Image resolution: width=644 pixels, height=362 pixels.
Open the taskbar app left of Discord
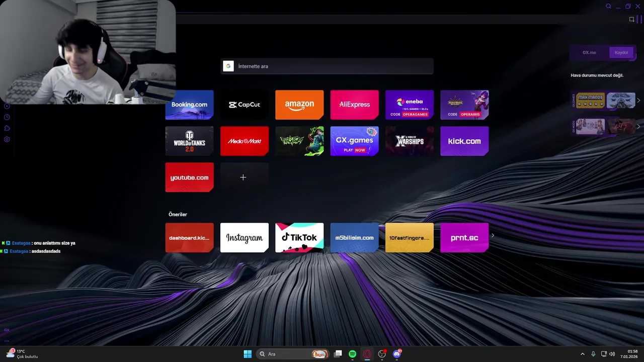(x=382, y=354)
